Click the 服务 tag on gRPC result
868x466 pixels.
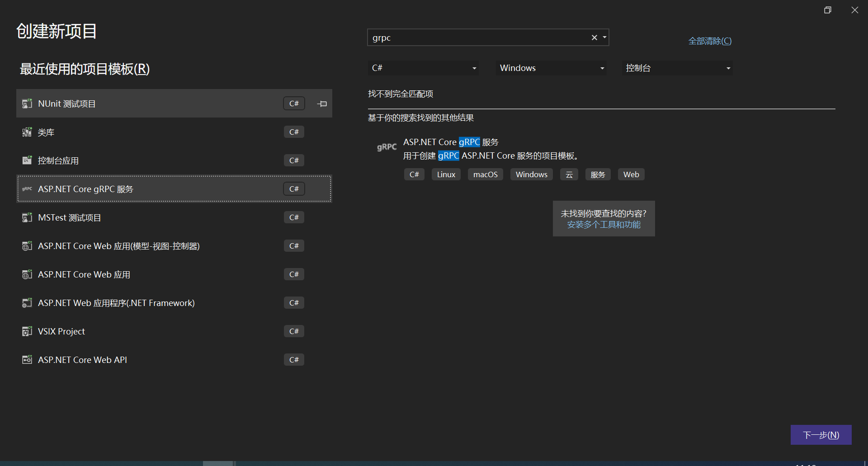pos(598,174)
